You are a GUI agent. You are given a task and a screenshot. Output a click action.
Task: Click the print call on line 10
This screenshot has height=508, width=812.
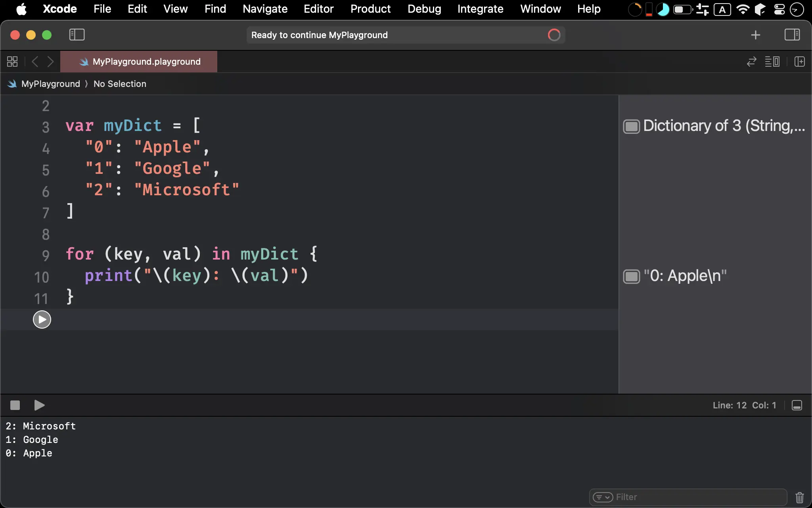tap(108, 275)
